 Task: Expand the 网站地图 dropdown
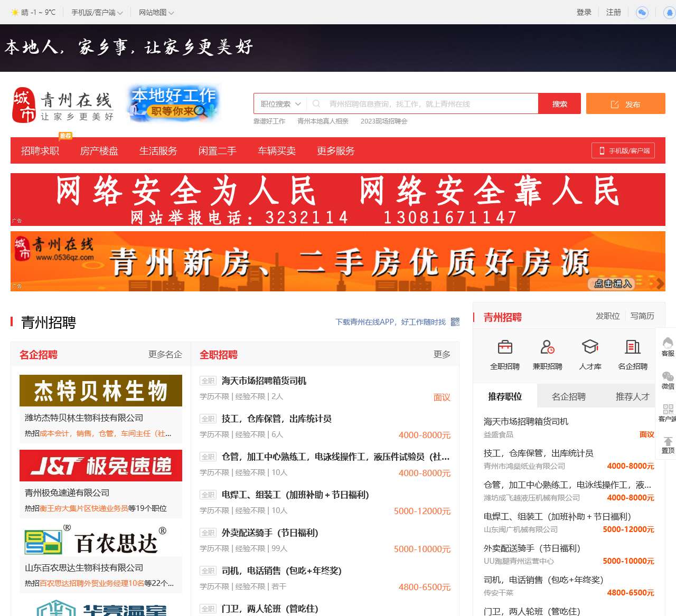tap(156, 12)
